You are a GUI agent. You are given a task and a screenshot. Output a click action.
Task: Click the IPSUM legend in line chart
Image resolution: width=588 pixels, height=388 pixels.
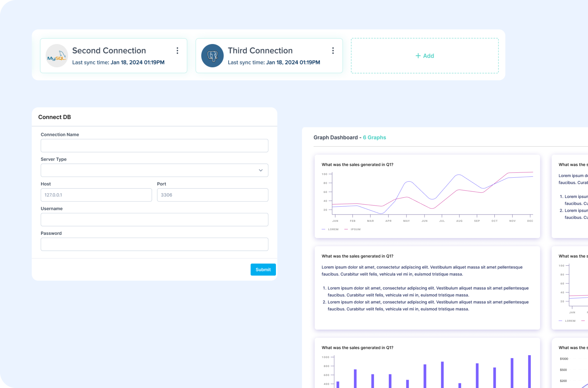(x=353, y=229)
